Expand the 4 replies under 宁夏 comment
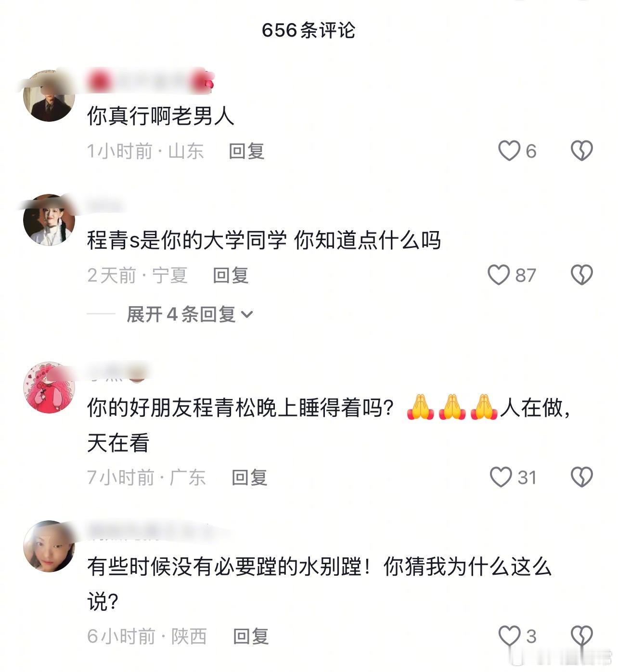The image size is (618, 672). pos(190,314)
